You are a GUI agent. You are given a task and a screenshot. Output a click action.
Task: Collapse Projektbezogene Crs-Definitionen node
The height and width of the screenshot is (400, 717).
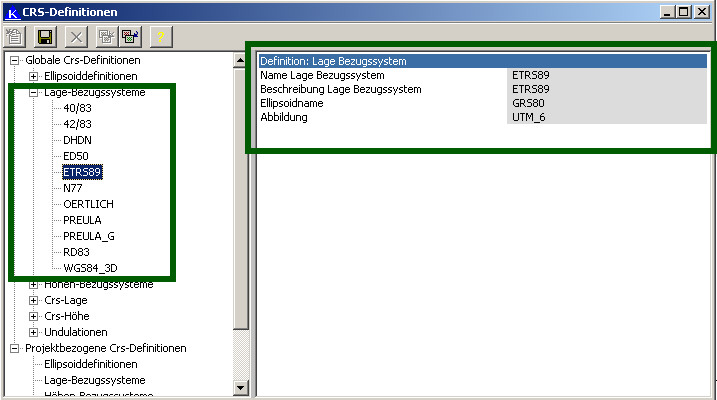pyautogui.click(x=15, y=348)
